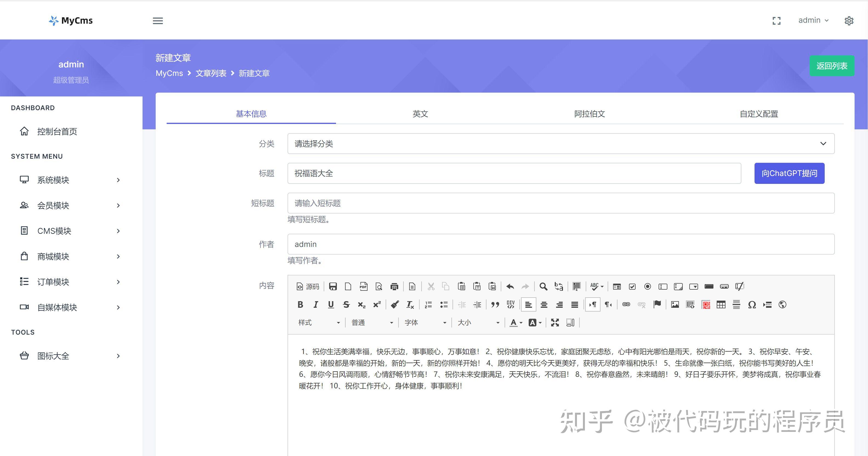Open the 请选择分类 category dropdown
The image size is (868, 456).
click(x=559, y=143)
